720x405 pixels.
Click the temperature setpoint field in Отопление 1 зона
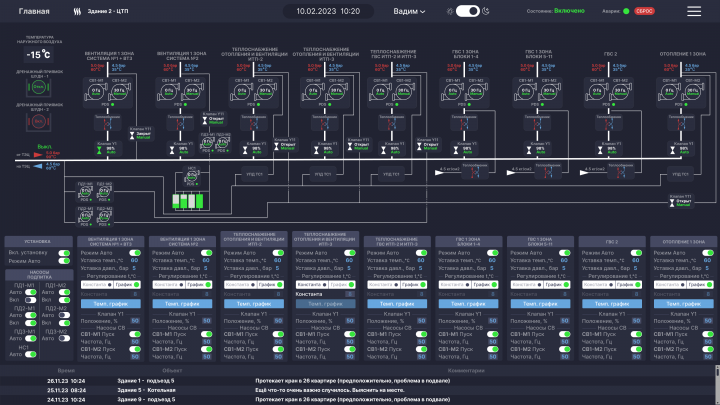707,260
